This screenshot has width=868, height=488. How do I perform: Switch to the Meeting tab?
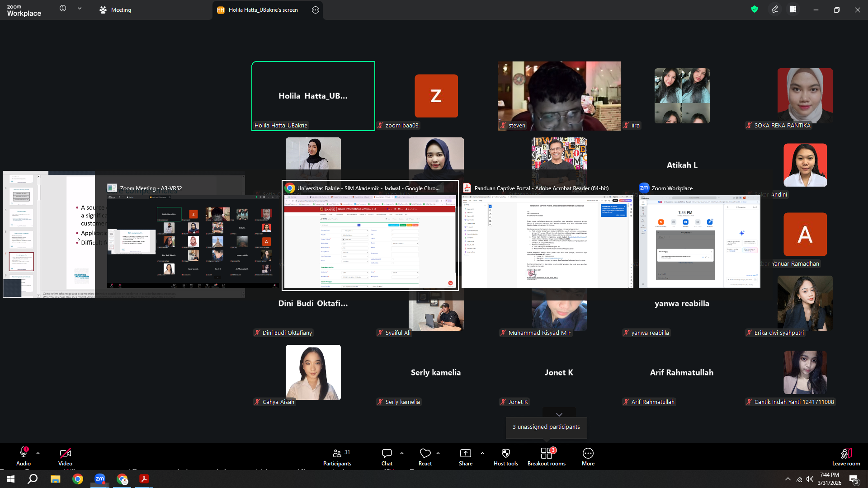click(x=115, y=10)
